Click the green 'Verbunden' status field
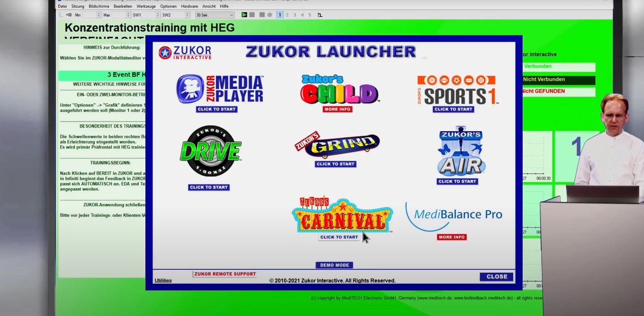The height and width of the screenshot is (316, 644). (559, 66)
